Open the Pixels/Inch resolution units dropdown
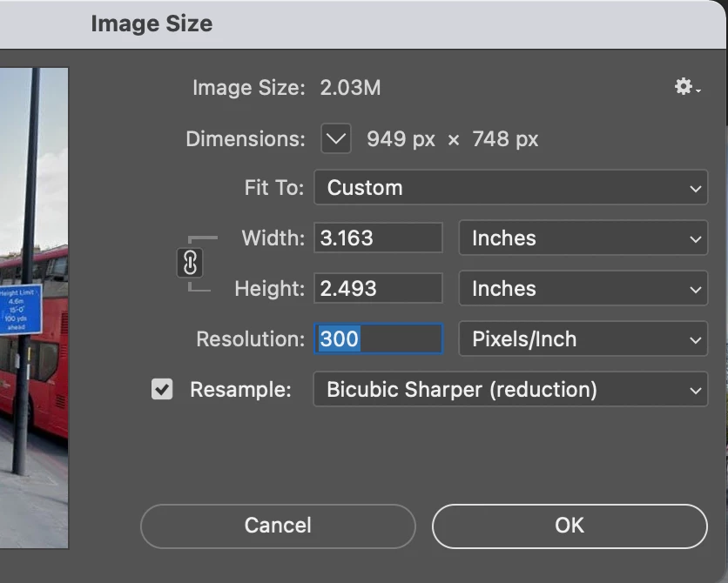 pyautogui.click(x=583, y=339)
